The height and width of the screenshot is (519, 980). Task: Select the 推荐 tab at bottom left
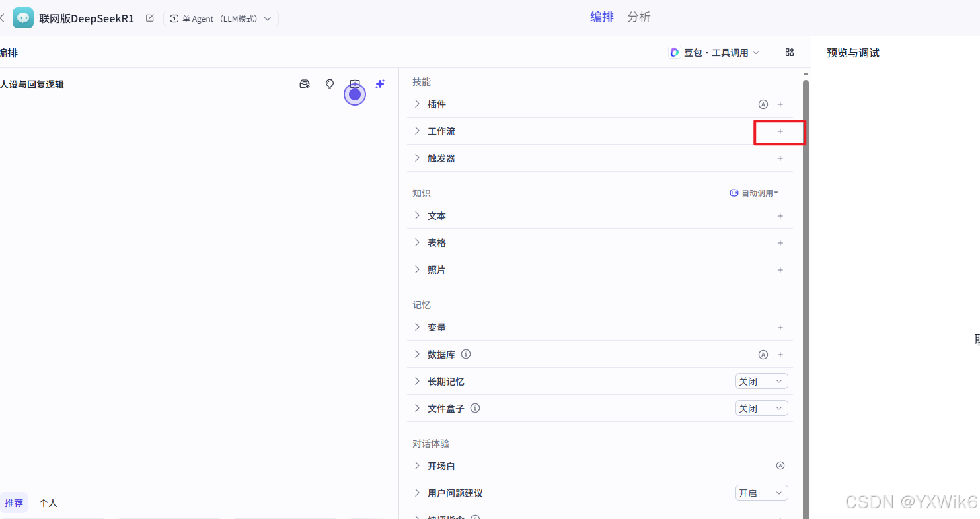click(14, 503)
